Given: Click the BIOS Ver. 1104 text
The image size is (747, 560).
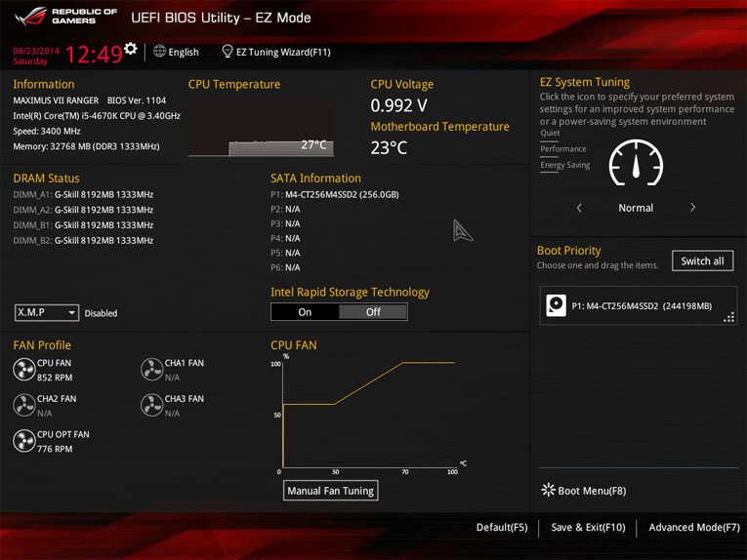Looking at the screenshot, I should point(137,100).
